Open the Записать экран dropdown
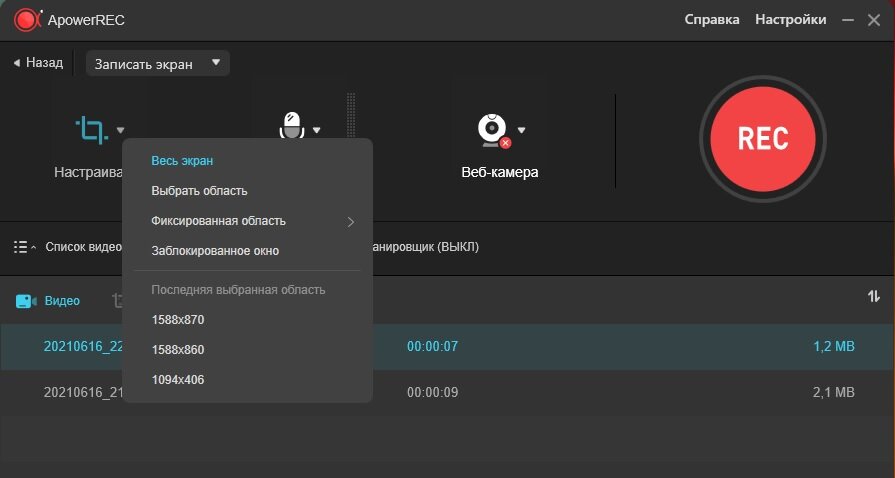895x478 pixels. [158, 63]
